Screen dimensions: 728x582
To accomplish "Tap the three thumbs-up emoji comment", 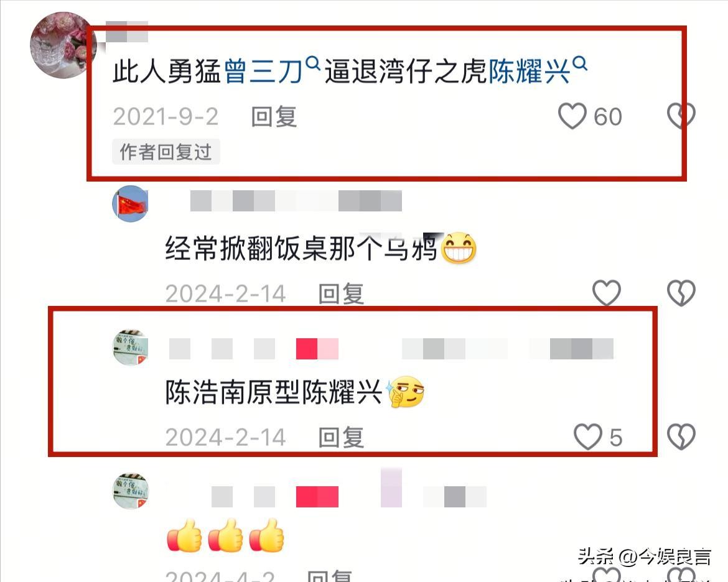I will [x=226, y=535].
